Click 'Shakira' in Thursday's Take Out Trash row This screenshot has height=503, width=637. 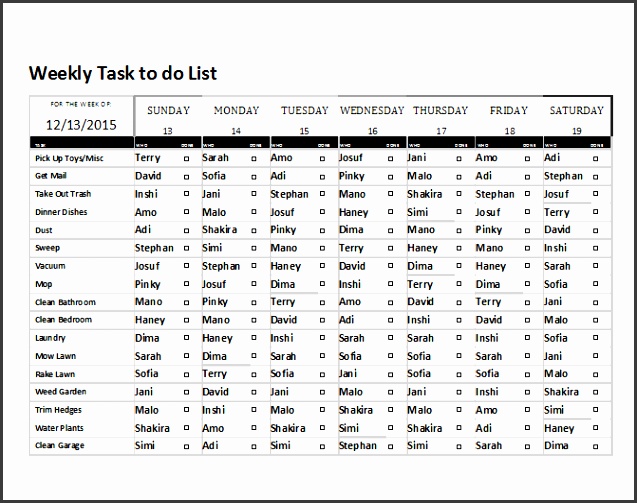click(x=425, y=194)
